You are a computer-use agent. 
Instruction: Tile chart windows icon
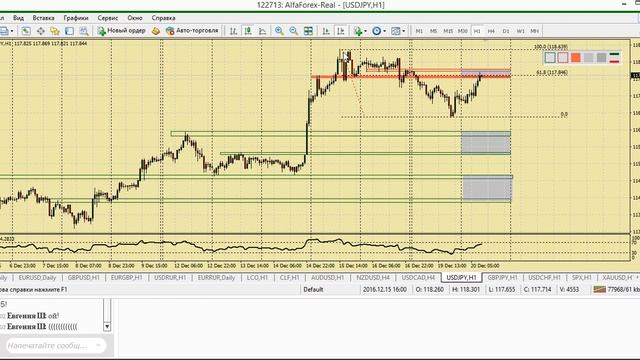(308, 31)
